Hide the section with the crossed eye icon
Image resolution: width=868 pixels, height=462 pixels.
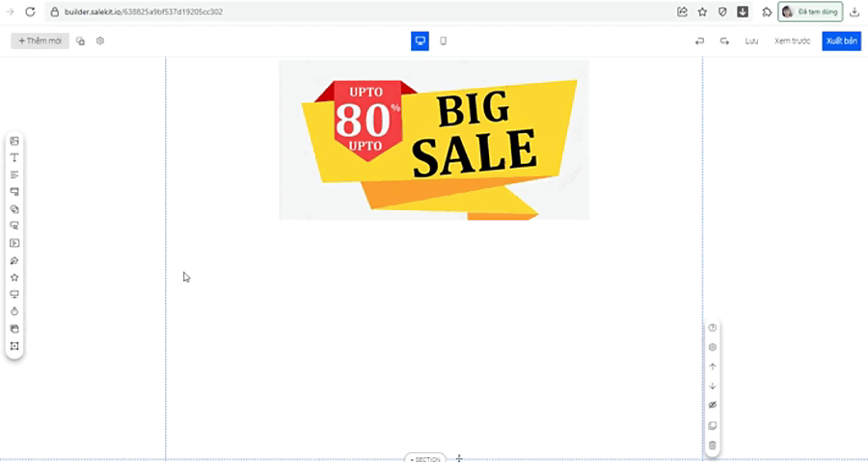click(713, 405)
